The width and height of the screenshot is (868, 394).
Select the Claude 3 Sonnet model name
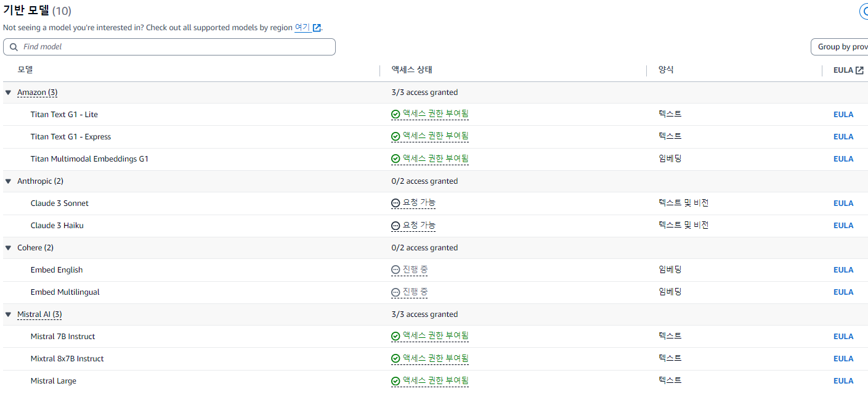60,203
